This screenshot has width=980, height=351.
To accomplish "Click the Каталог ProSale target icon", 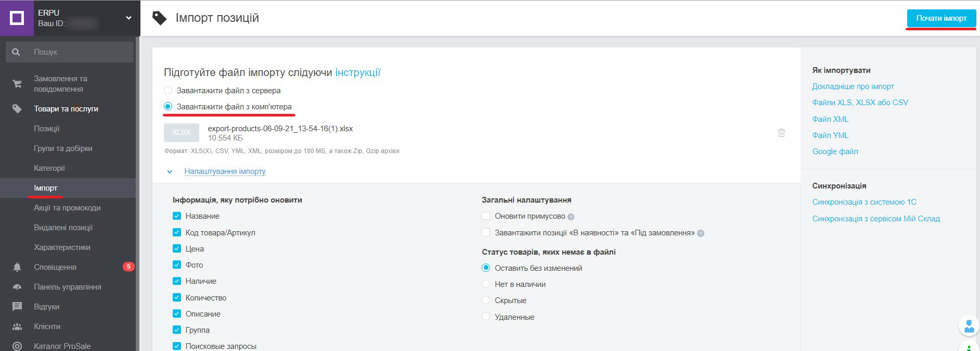I will (17, 346).
